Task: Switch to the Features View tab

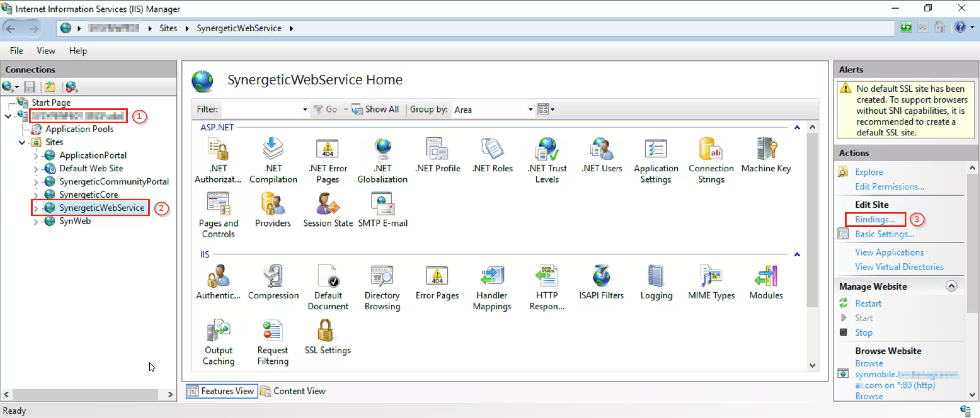Action: [222, 391]
